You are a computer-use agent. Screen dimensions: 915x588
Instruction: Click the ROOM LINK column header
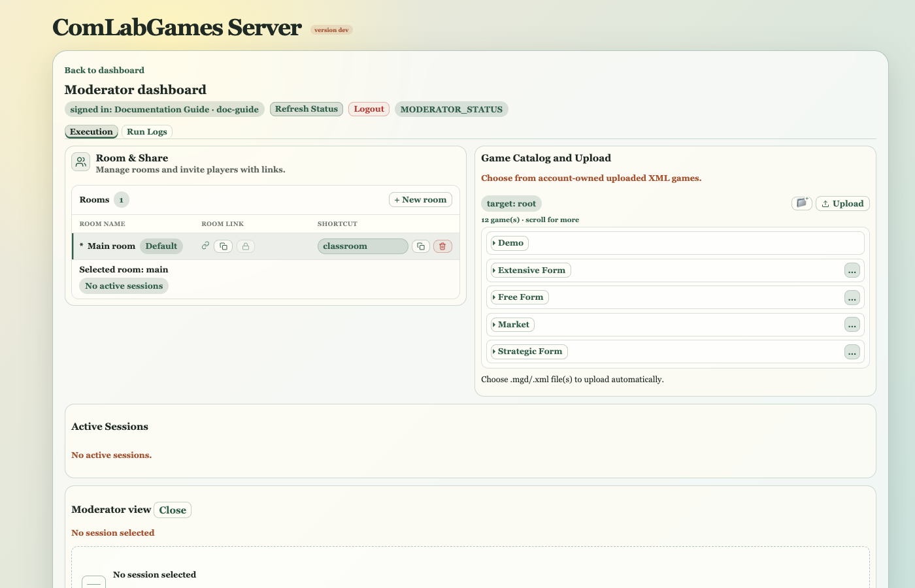[222, 224]
